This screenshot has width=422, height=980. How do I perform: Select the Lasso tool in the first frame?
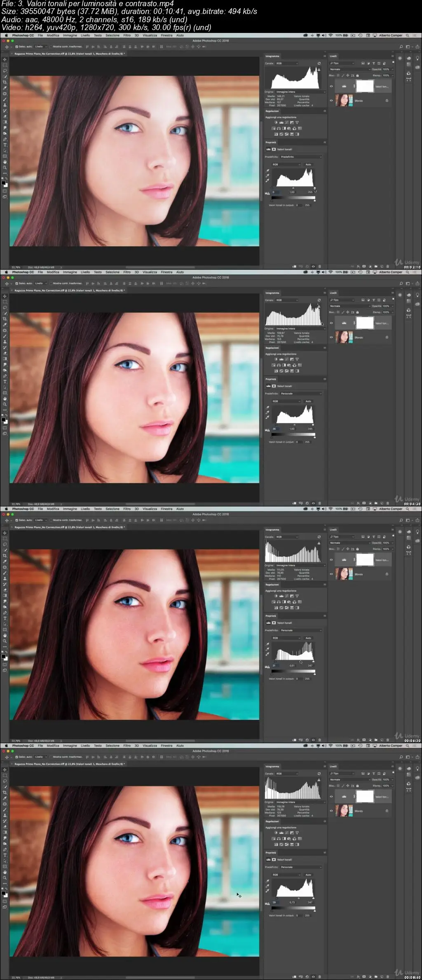coord(5,71)
